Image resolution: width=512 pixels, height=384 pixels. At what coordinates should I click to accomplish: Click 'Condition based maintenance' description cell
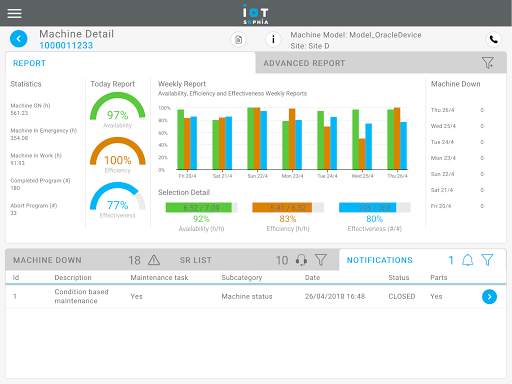point(82,296)
